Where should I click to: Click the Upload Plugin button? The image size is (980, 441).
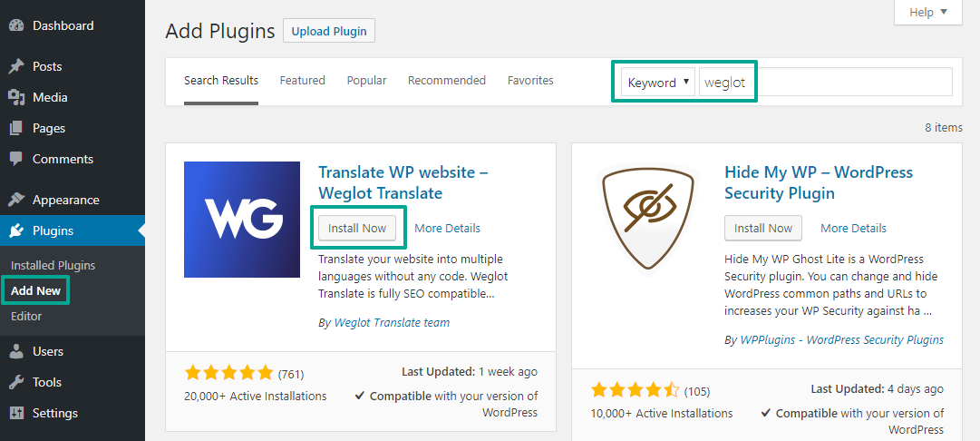click(x=329, y=31)
